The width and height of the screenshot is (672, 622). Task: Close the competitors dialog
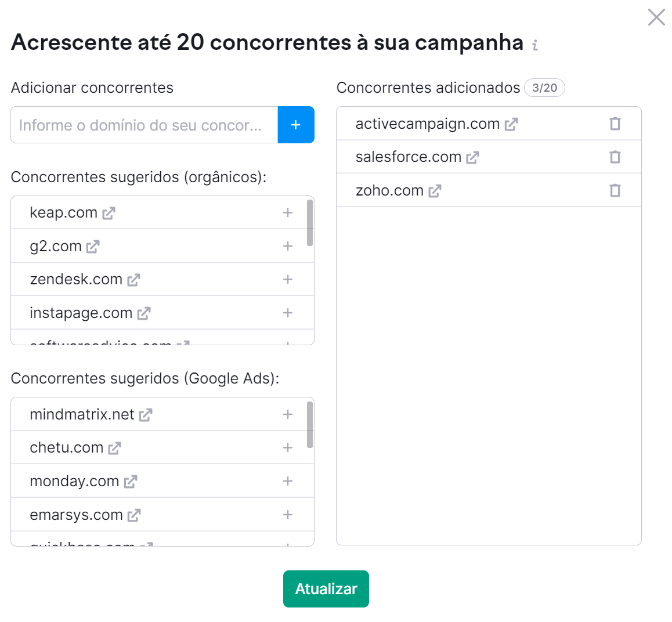click(x=656, y=17)
